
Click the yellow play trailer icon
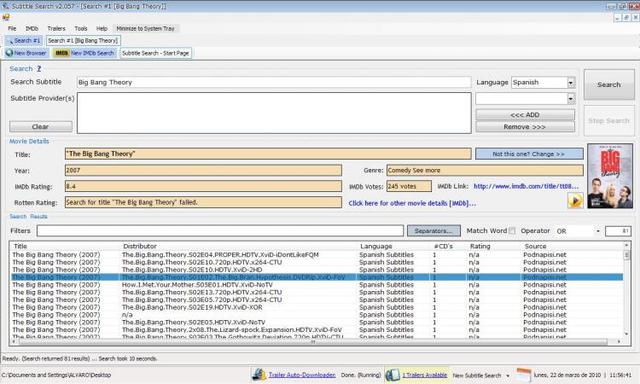click(575, 201)
